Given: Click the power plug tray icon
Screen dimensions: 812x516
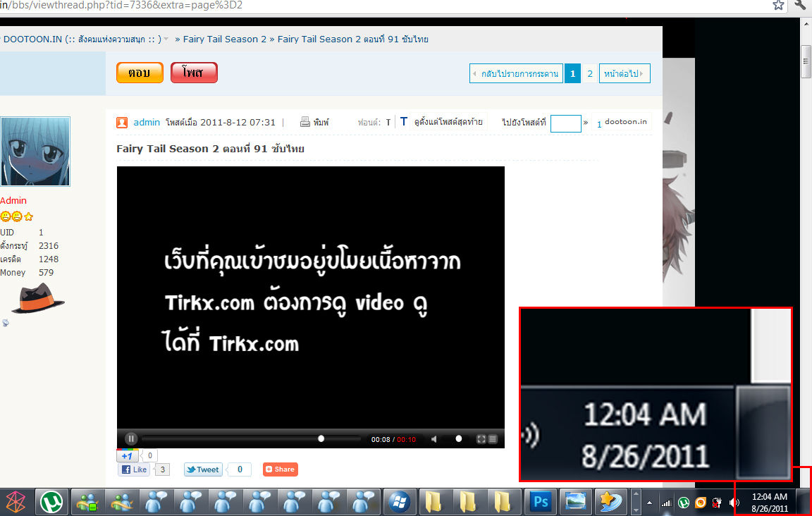Looking at the screenshot, I should click(718, 503).
